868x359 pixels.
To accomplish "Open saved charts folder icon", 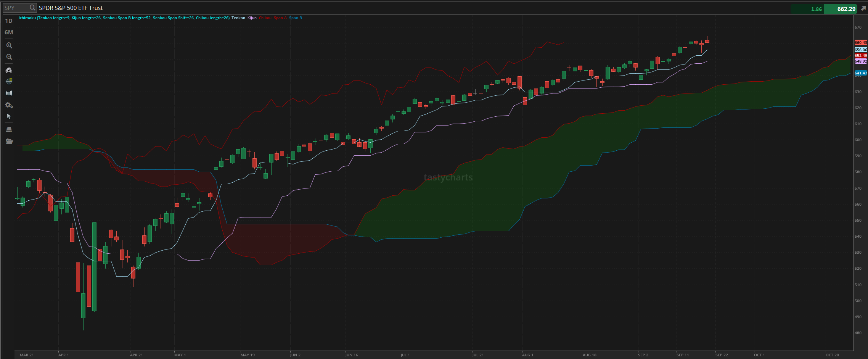I will tap(9, 141).
